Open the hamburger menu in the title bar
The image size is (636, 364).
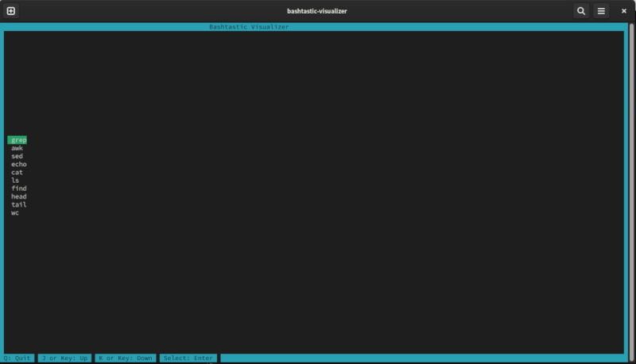601,11
